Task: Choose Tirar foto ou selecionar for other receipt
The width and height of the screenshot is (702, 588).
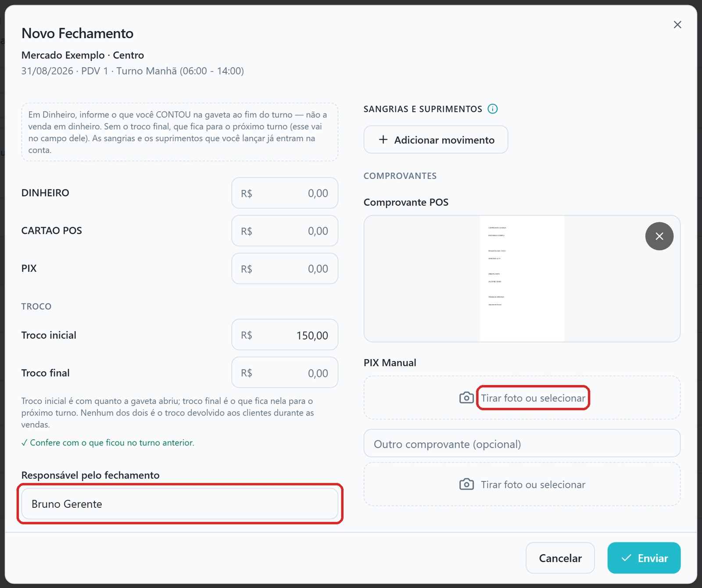Action: (x=533, y=484)
